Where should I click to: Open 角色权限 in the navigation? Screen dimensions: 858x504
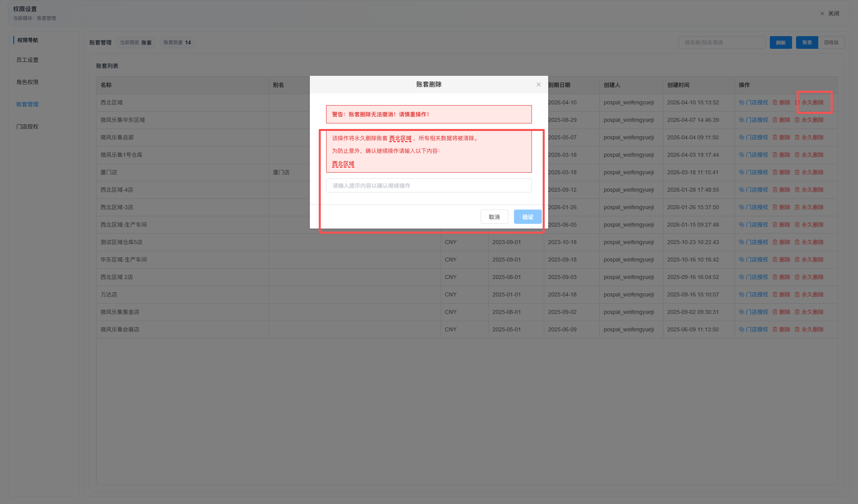[27, 82]
